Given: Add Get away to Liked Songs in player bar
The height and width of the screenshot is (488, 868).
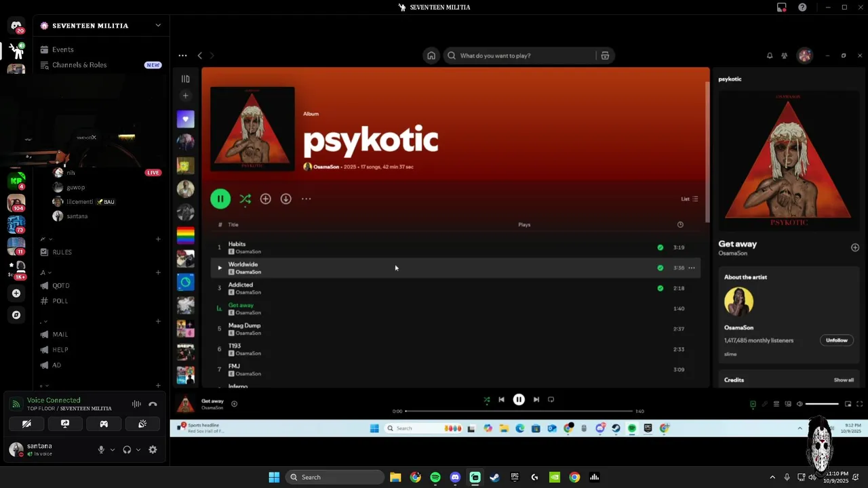Looking at the screenshot, I should tap(234, 404).
